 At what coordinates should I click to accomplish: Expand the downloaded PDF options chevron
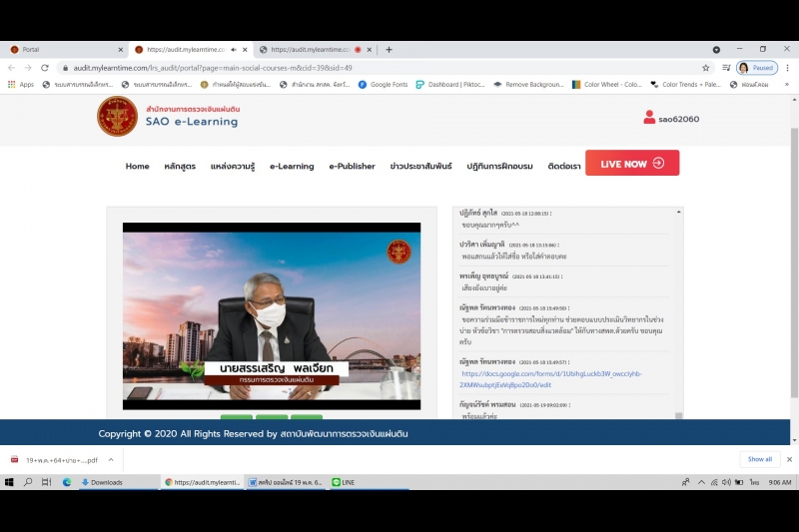tap(110, 459)
